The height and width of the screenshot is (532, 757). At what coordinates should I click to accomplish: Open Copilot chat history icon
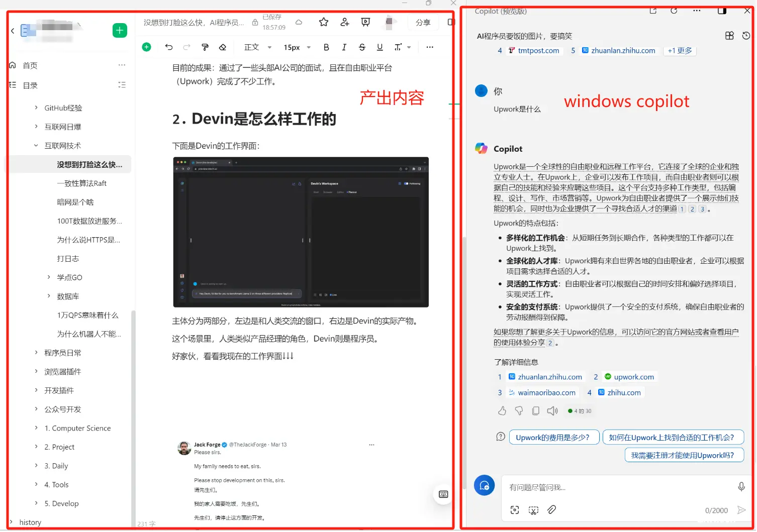point(746,36)
